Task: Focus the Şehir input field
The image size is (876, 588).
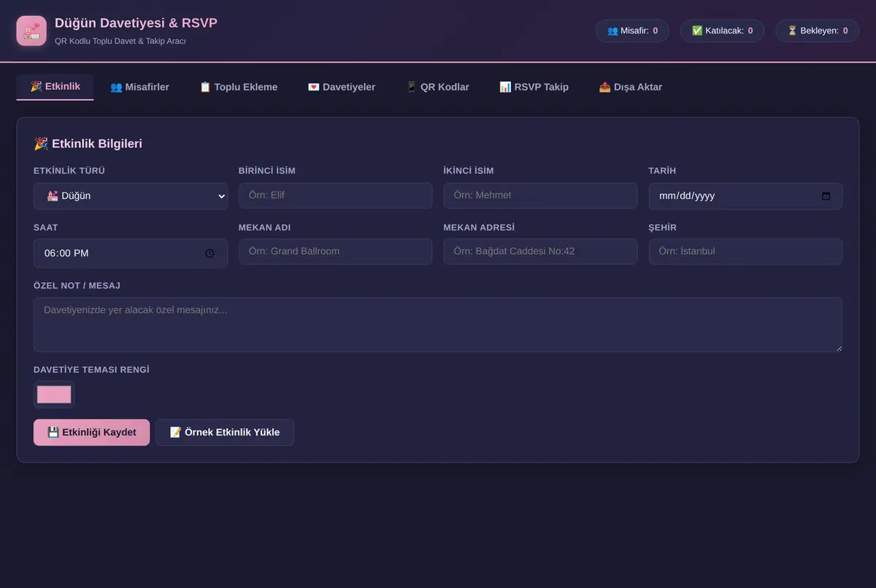Action: pyautogui.click(x=745, y=252)
